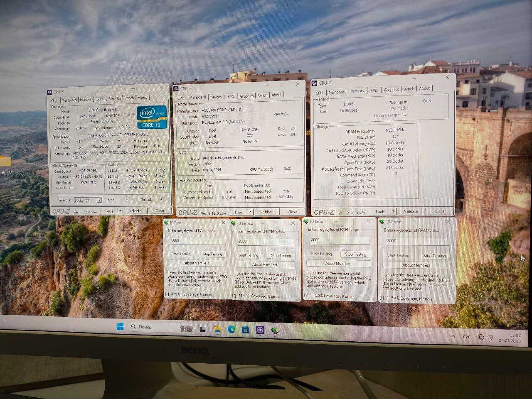Open About tab in Memory window
Viewport: 532px width, 399px height.
[x=424, y=88]
